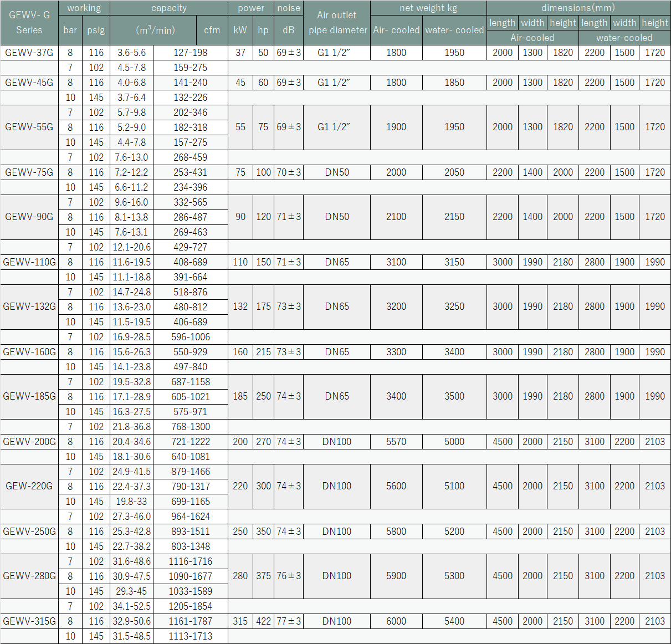Select capacity value '12.1-20.6'
Viewport: 671px width, 644px height.
132,247
